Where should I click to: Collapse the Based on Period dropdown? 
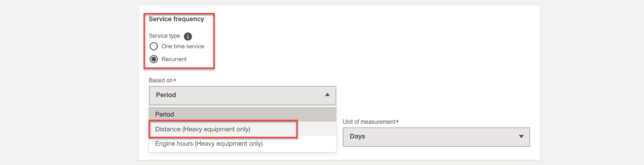pyautogui.click(x=242, y=95)
